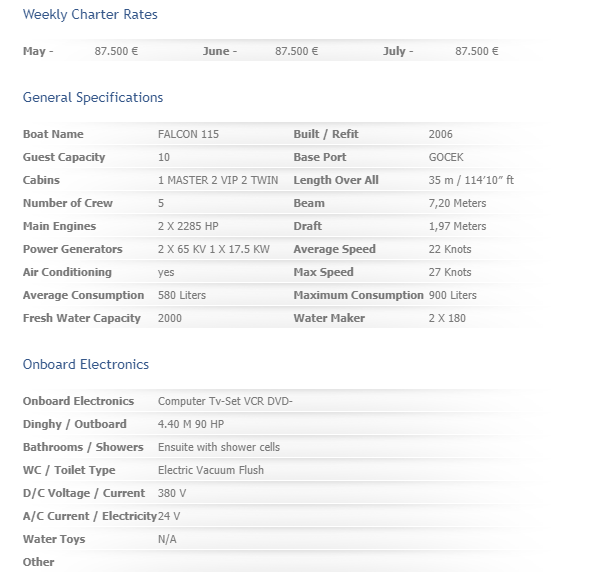The height and width of the screenshot is (575, 607).
Task: Select the '2000' fresh water value
Action: point(170,318)
